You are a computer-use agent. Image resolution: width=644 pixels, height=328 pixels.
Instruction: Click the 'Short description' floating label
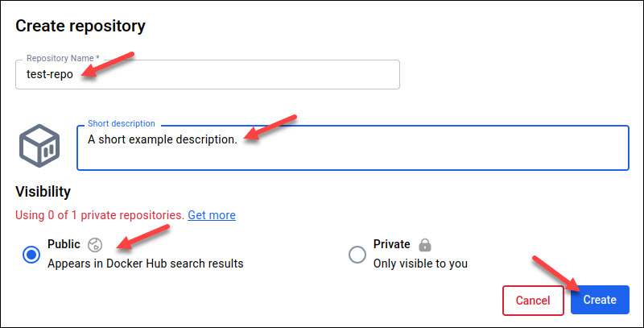122,123
